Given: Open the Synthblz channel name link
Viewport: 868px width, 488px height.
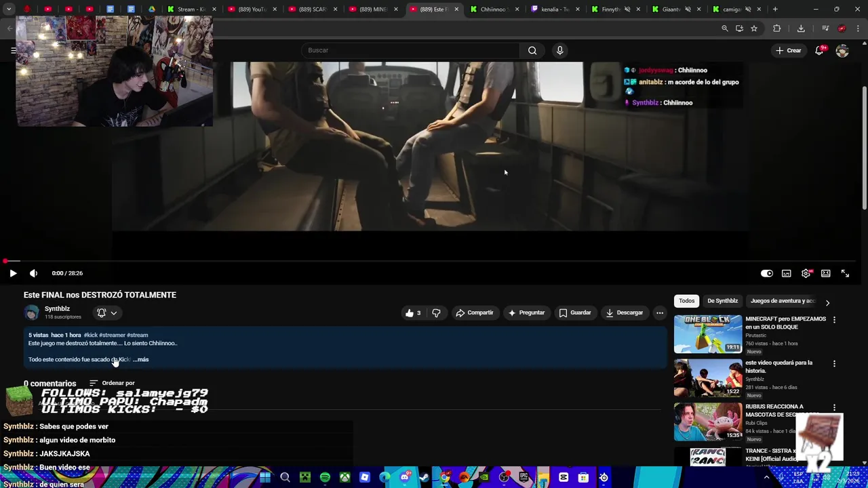Looking at the screenshot, I should coord(57,308).
